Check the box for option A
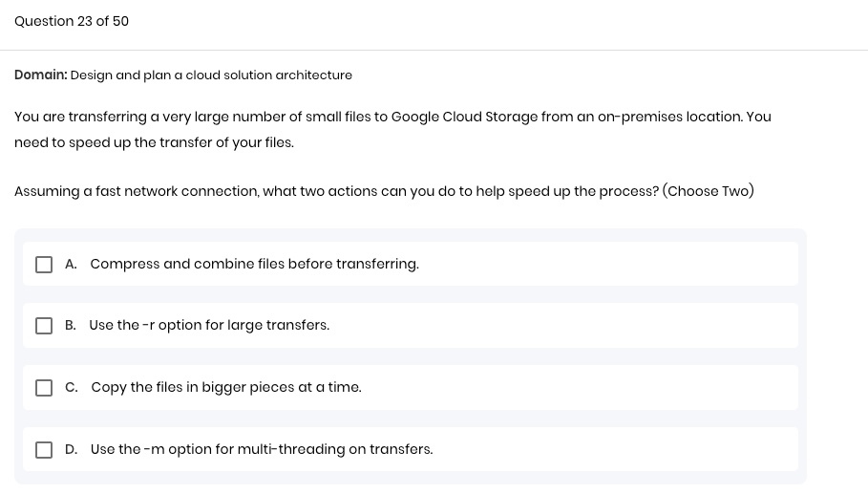 [x=44, y=265]
